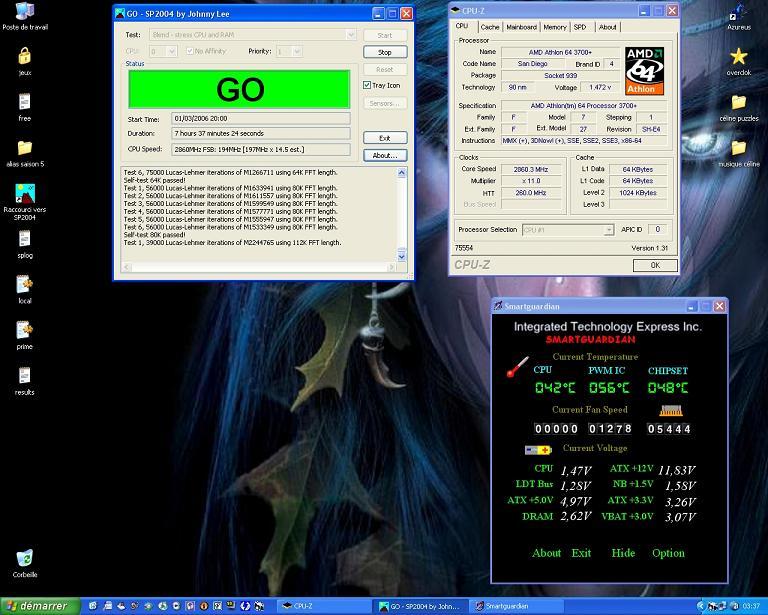
Task: Click Exit in Smartguardian
Action: point(581,553)
